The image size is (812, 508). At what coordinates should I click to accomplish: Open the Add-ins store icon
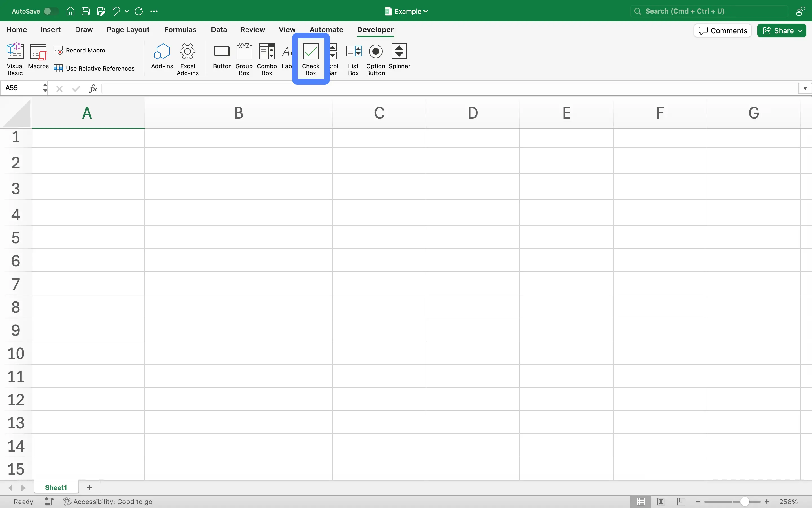(x=162, y=56)
